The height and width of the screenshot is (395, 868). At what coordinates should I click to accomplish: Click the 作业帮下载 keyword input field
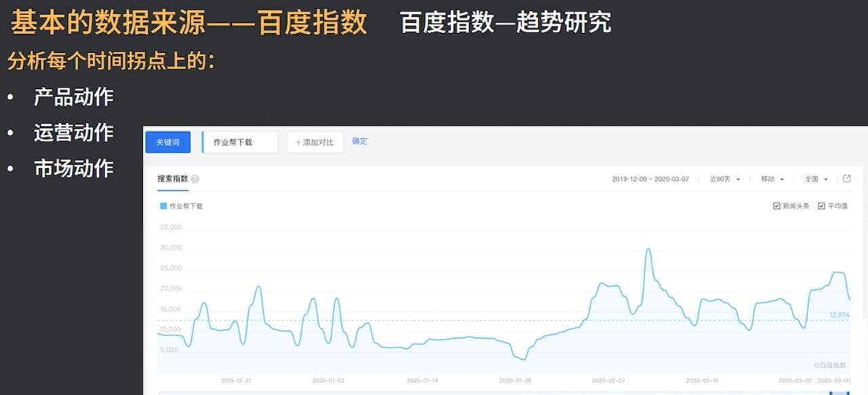[x=240, y=142]
